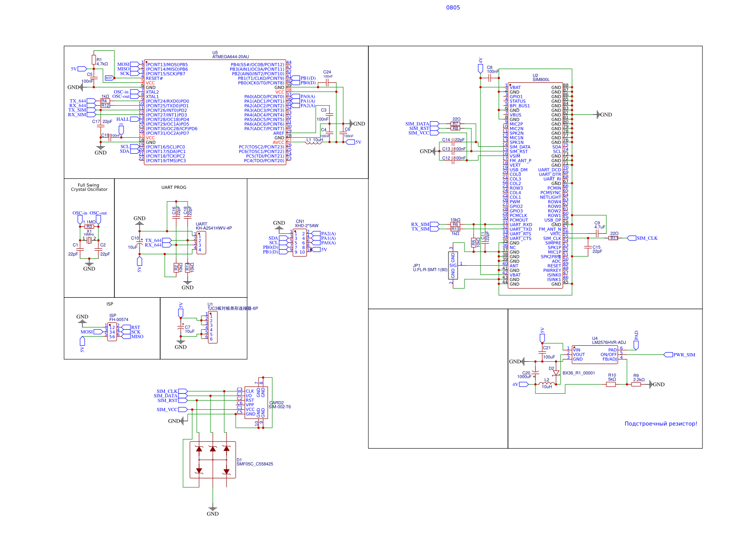This screenshot has height=558, width=756.
Task: Select the R9 2.2kΩ resistor symbol
Action: [636, 384]
